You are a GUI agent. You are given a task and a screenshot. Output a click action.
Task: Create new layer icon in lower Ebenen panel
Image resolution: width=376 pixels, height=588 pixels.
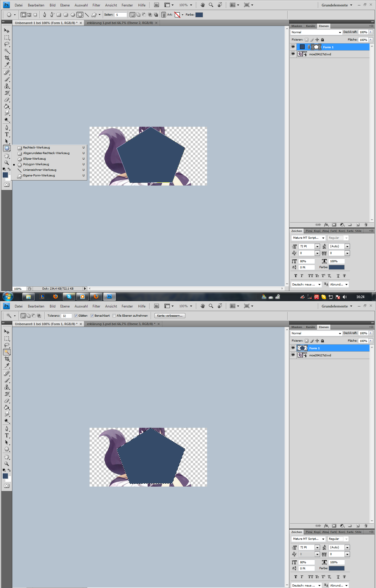click(358, 526)
